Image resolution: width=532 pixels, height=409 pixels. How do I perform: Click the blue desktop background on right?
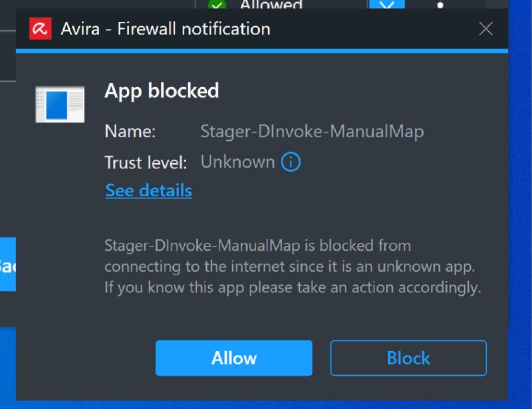[x=520, y=204]
